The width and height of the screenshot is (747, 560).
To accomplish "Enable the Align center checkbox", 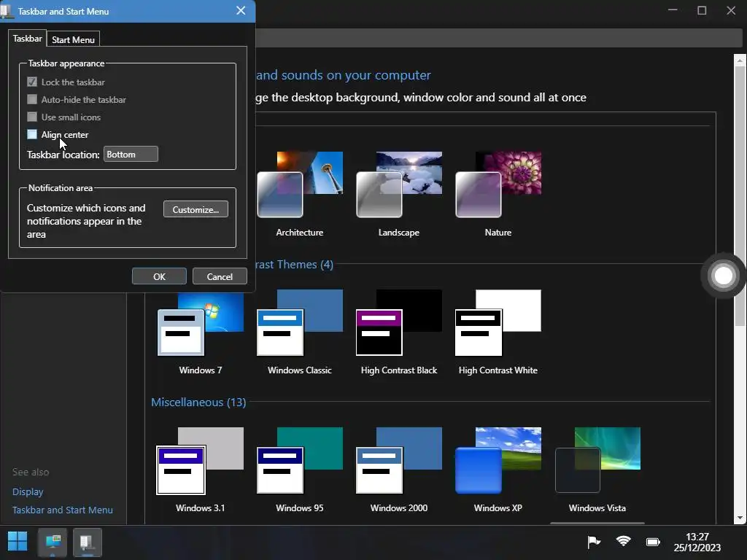I will (32, 134).
